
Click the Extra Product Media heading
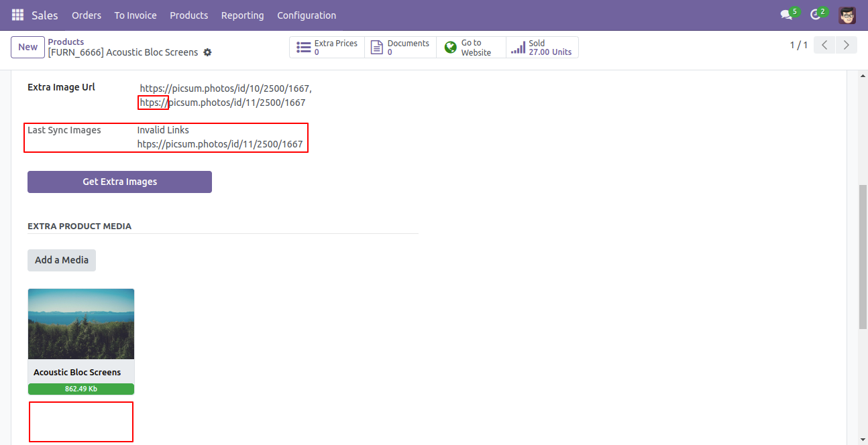click(x=79, y=226)
